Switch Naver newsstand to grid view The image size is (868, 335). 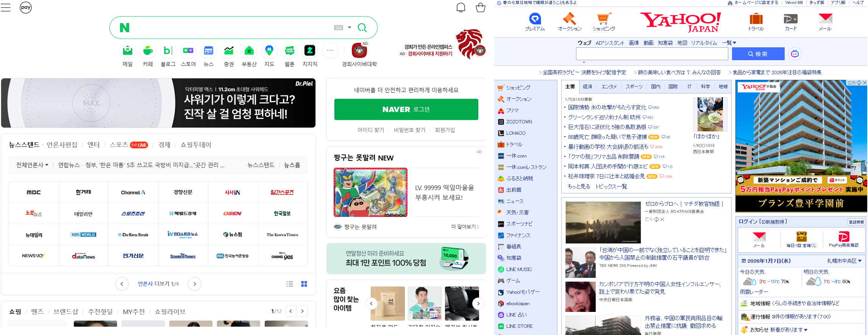coord(304,284)
